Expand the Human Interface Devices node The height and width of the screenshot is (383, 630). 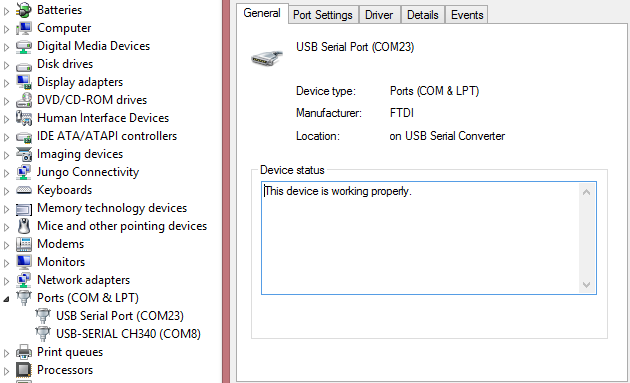pyautogui.click(x=6, y=119)
